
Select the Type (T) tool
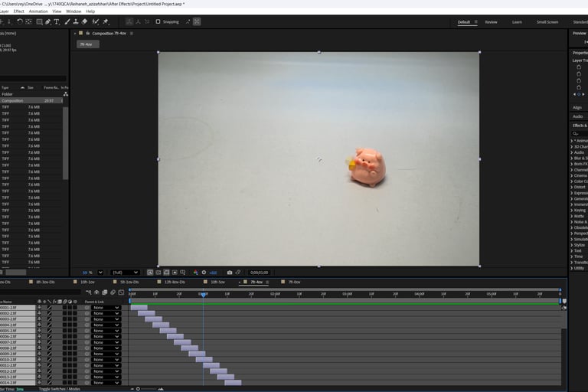coord(57,21)
